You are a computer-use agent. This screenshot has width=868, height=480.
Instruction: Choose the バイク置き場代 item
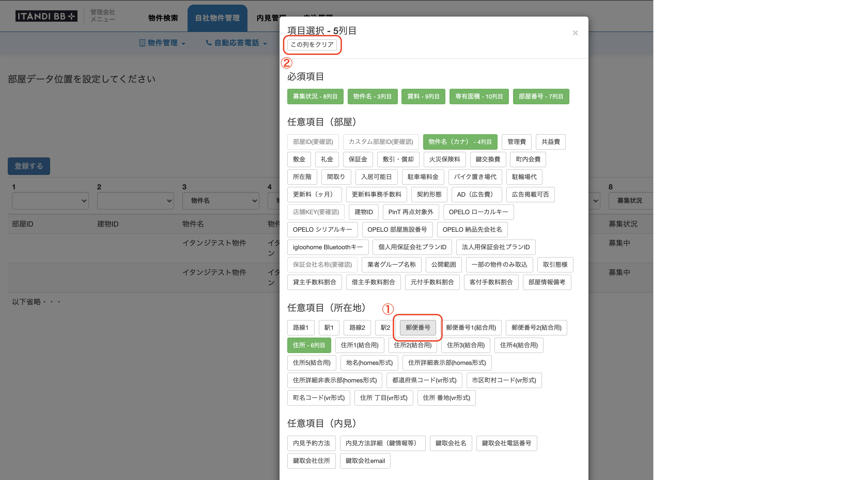click(x=475, y=177)
